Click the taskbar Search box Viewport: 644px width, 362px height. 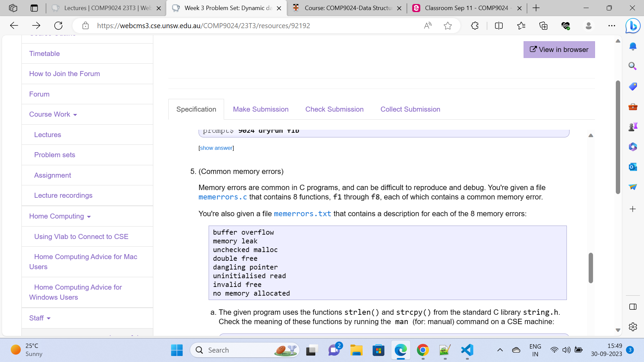tap(245, 350)
